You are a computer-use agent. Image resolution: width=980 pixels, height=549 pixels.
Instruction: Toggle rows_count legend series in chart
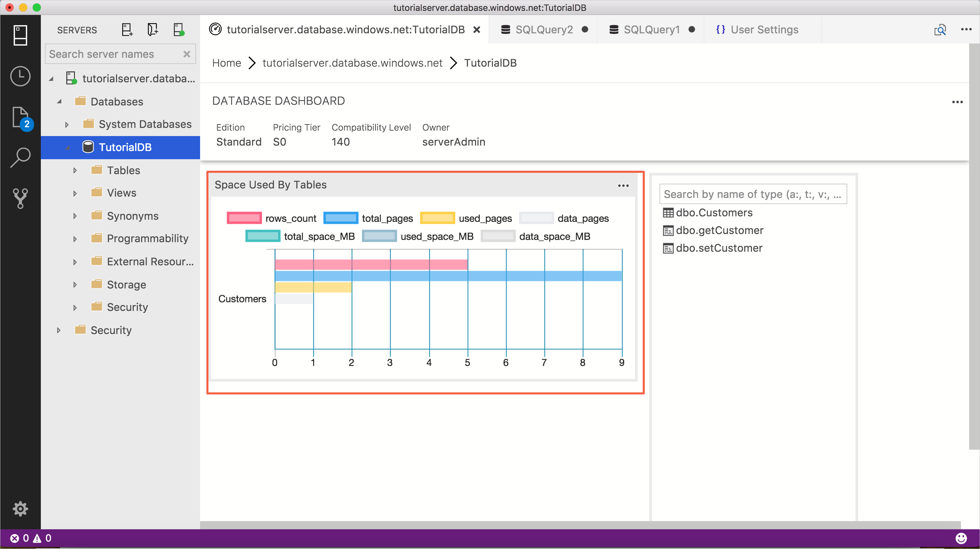coord(244,218)
